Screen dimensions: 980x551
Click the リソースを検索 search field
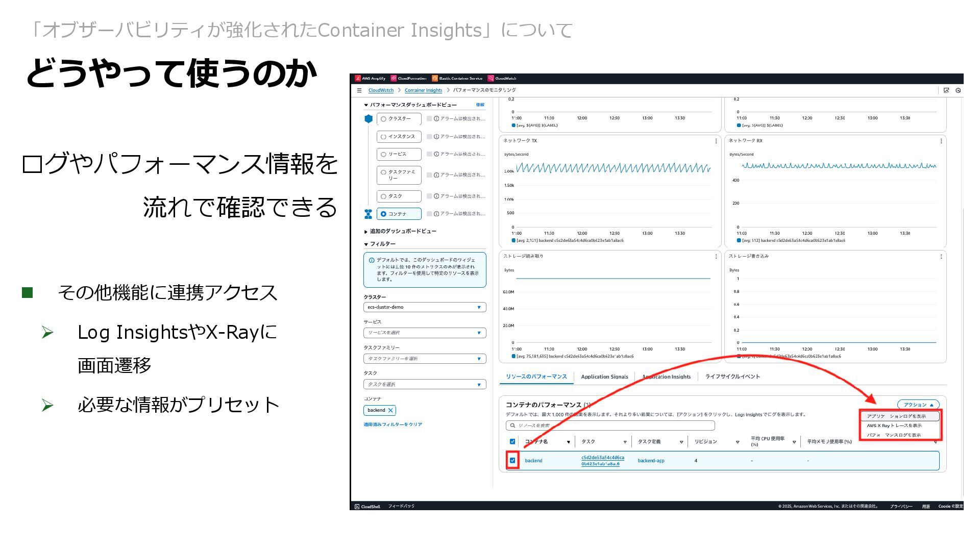pos(610,425)
